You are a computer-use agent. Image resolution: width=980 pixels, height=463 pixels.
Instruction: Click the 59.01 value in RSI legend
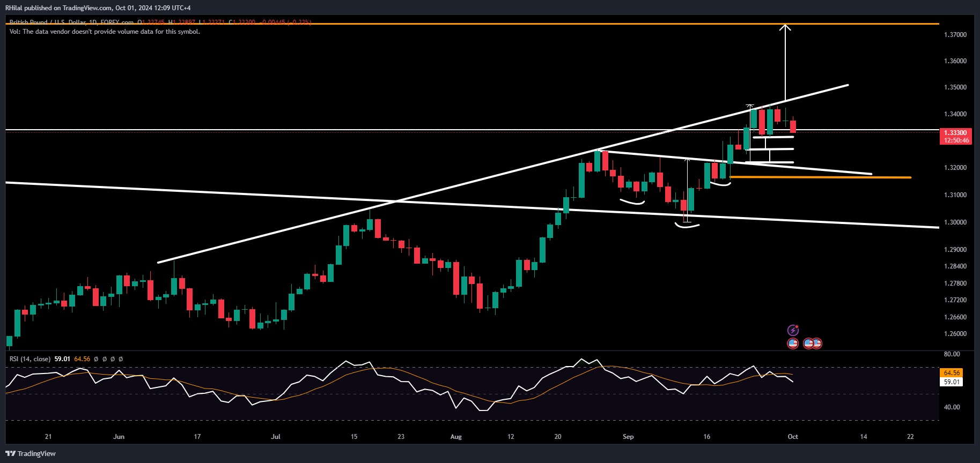(x=62, y=359)
